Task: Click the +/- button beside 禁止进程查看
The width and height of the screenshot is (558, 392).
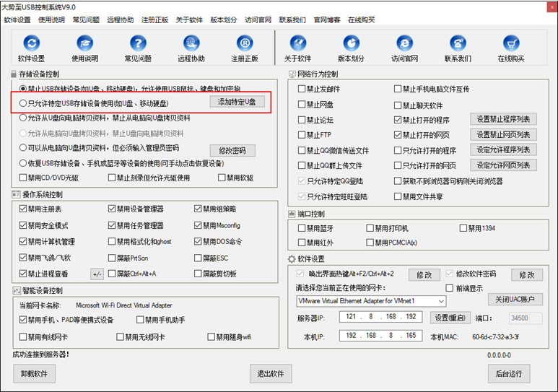Action: pyautogui.click(x=97, y=274)
